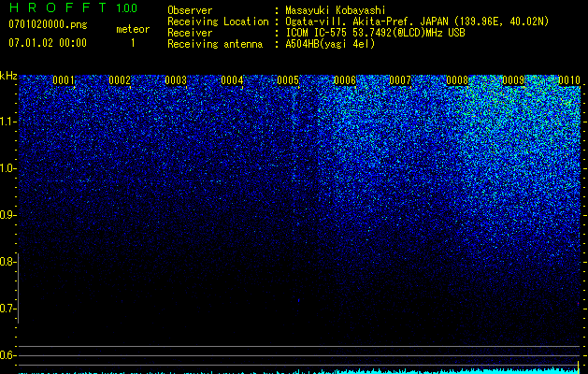Click the 1.0 kHz axis label
588x374 pixels.
7,168
